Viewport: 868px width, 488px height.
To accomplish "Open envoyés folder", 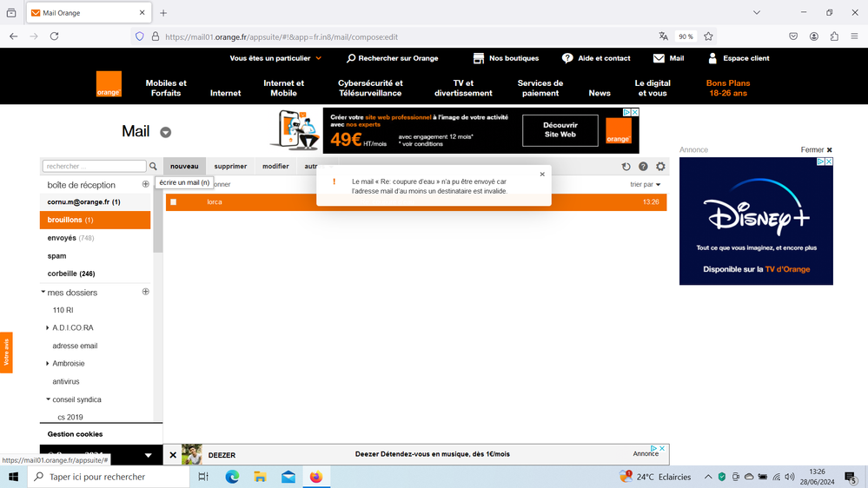I will 96,238.
